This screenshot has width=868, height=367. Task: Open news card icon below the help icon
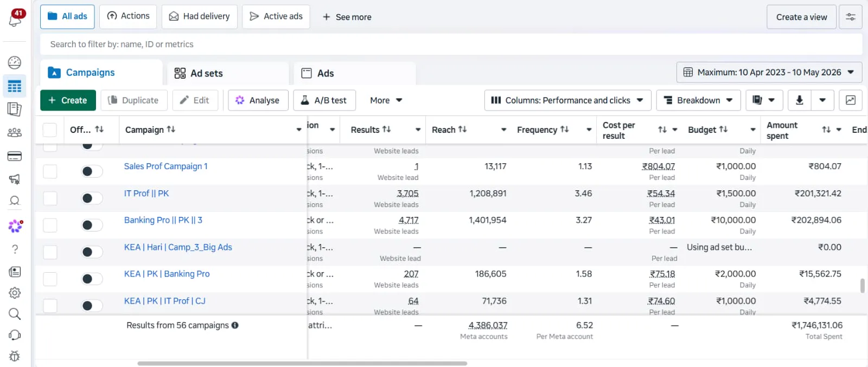(15, 272)
